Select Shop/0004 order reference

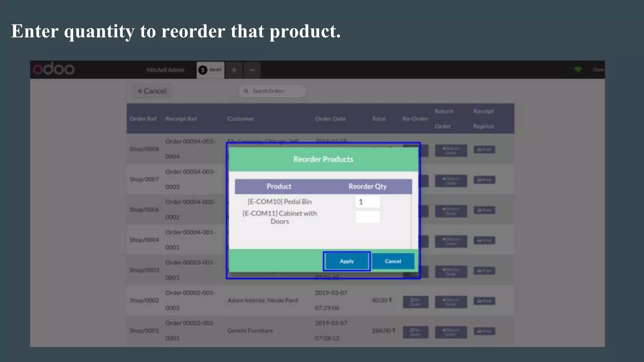click(144, 240)
